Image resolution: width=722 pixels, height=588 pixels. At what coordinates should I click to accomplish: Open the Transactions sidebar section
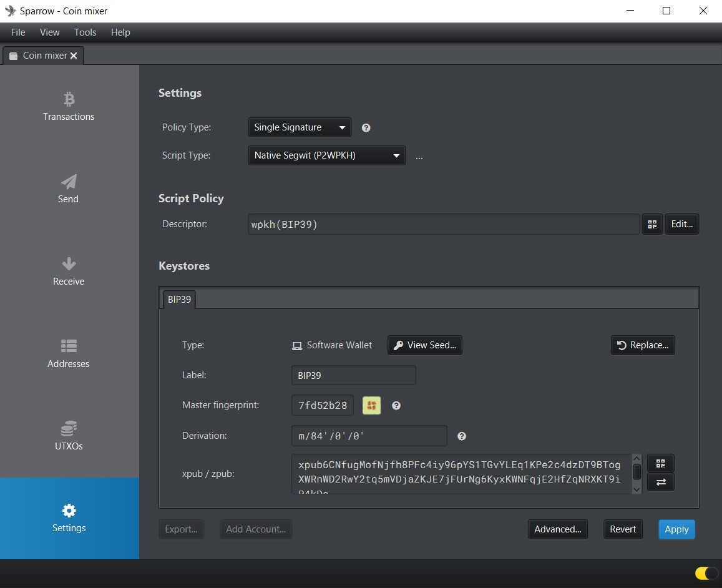tap(69, 106)
